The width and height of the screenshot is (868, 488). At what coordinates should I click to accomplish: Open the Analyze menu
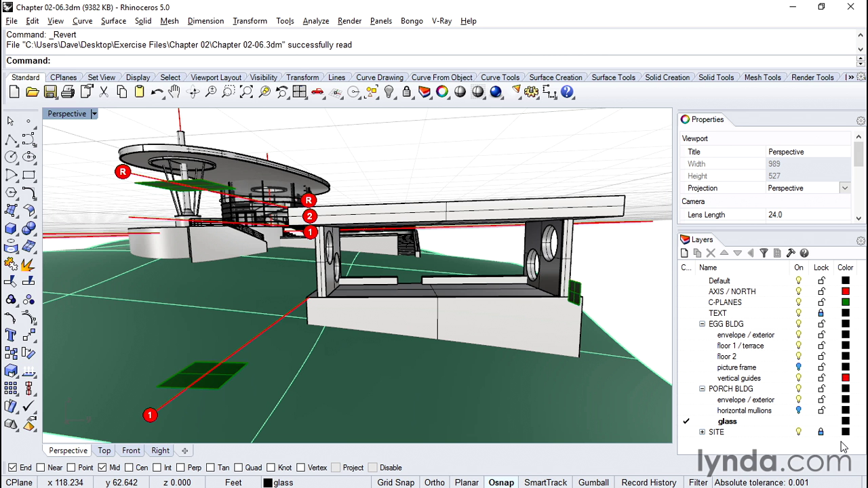[316, 21]
